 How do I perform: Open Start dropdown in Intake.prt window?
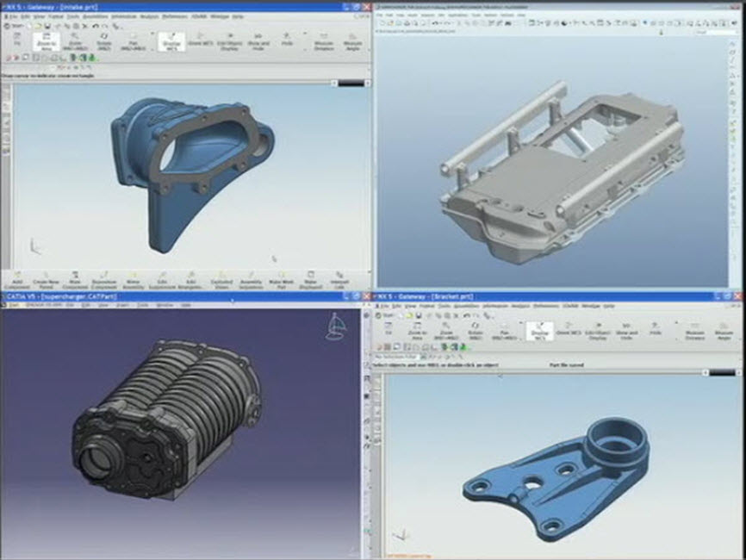[14, 26]
